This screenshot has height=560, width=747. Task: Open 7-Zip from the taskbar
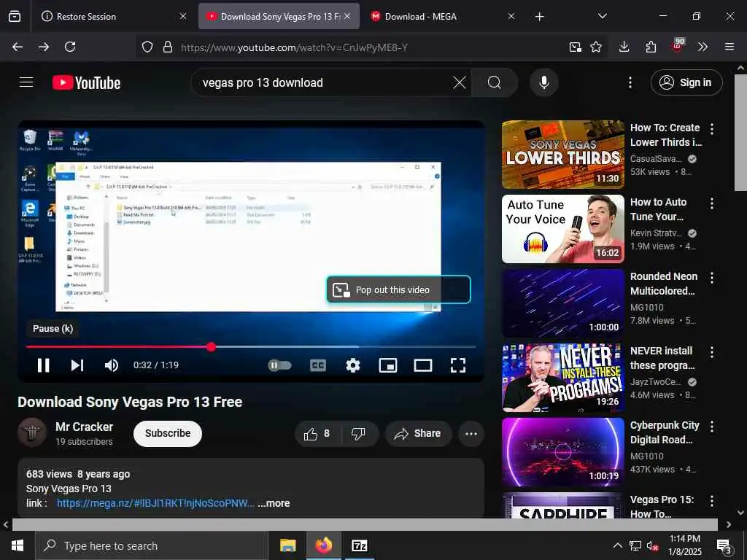[359, 545]
